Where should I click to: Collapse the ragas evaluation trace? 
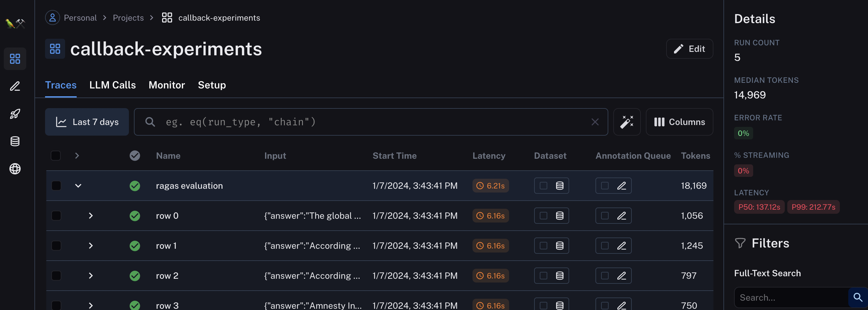(78, 186)
